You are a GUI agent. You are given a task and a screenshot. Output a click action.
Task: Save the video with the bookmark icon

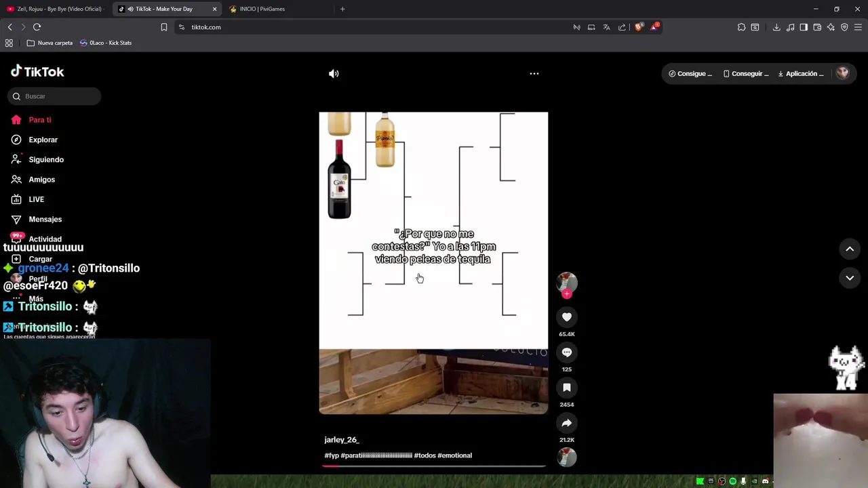pos(567,388)
